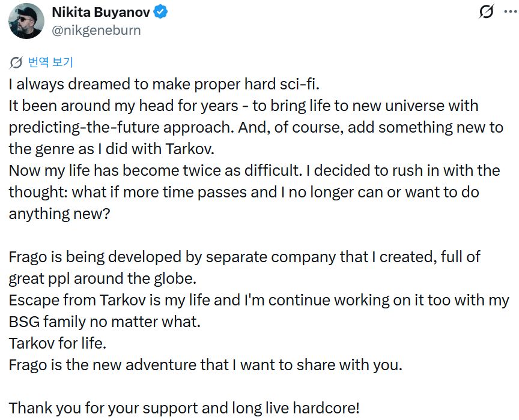Click Nikita Buyanov's profile avatar
This screenshot has height=420, width=519.
(26, 21)
